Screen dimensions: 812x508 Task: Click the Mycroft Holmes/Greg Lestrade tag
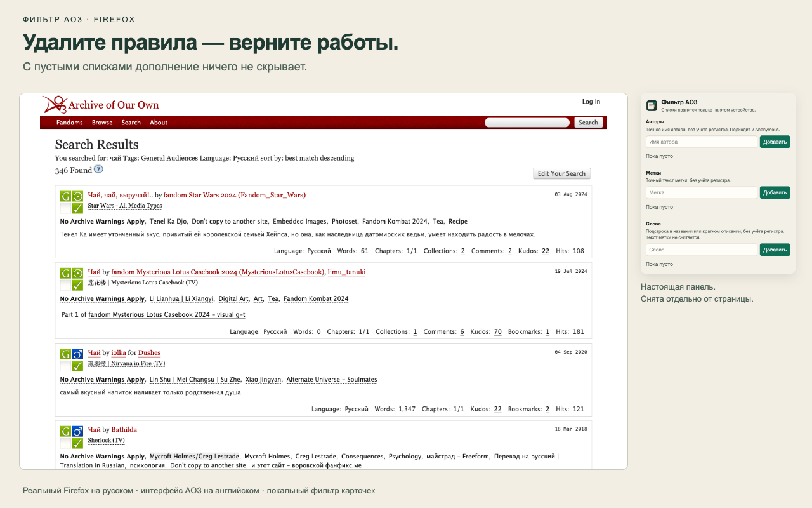tap(193, 457)
